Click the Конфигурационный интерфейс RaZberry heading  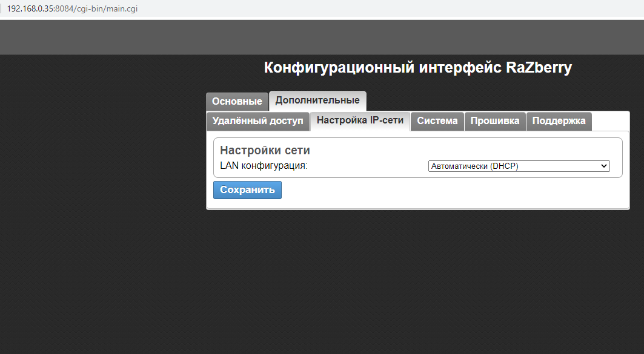(417, 67)
